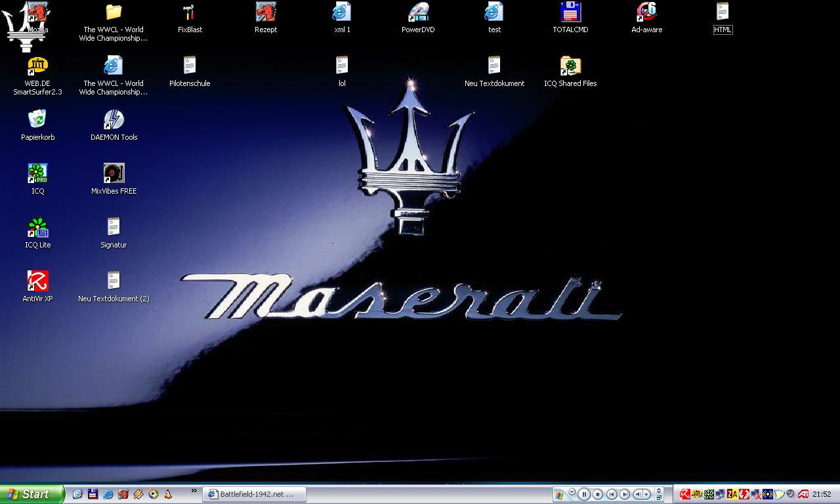Switch to the Battlefield-1942.net taskbar window
840x504 pixels.
coord(250,494)
